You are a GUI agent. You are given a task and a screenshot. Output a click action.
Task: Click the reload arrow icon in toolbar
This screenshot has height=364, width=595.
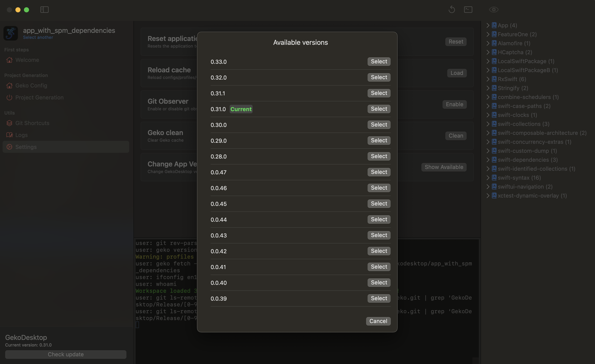(451, 10)
